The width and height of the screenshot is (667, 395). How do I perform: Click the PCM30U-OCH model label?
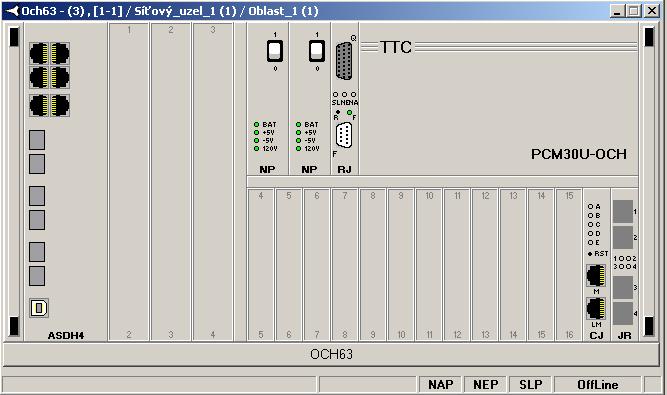tap(579, 154)
